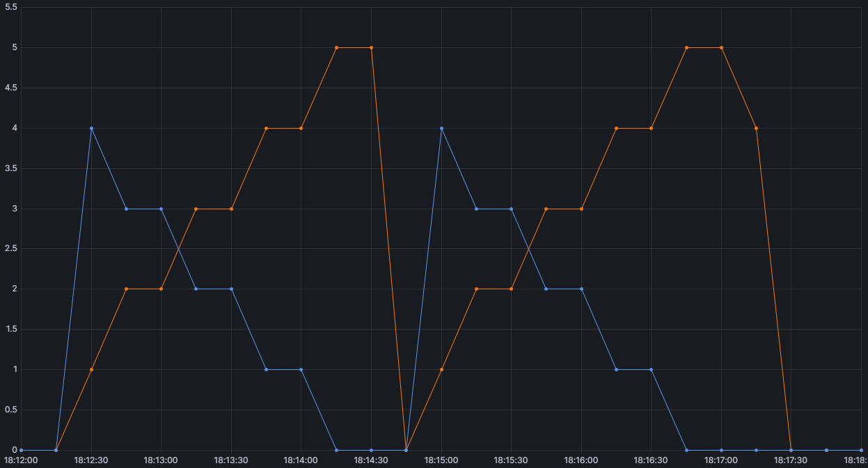Select the 18:15:00 time axis label
Viewport: 868px width, 468px height.
[441, 460]
